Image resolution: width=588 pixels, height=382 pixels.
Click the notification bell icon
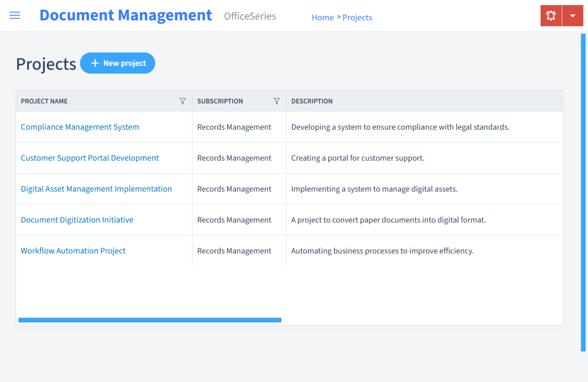pyautogui.click(x=551, y=15)
